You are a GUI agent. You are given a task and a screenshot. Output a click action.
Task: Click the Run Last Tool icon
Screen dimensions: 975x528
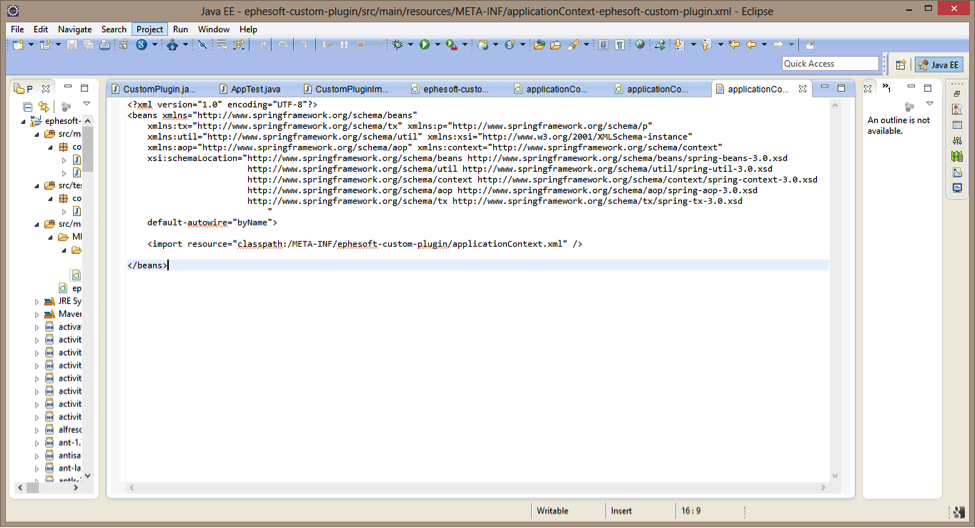[x=452, y=45]
